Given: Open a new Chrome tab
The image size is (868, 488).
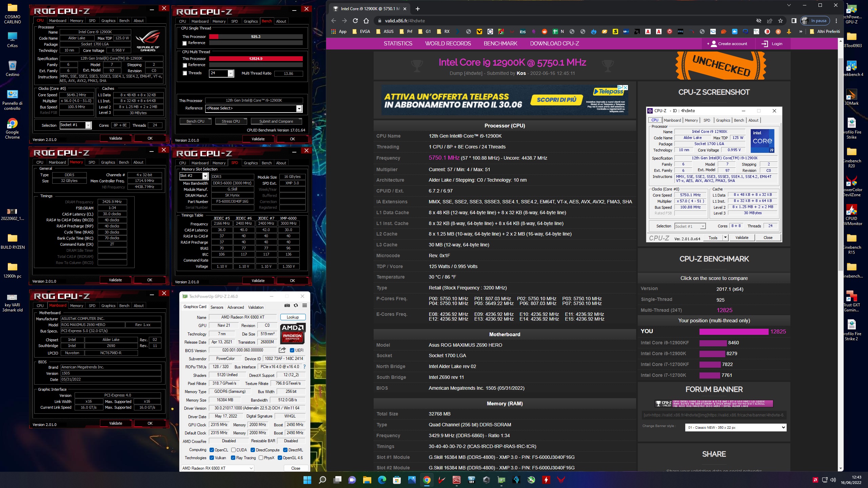Looking at the screenshot, I should pyautogui.click(x=418, y=9).
